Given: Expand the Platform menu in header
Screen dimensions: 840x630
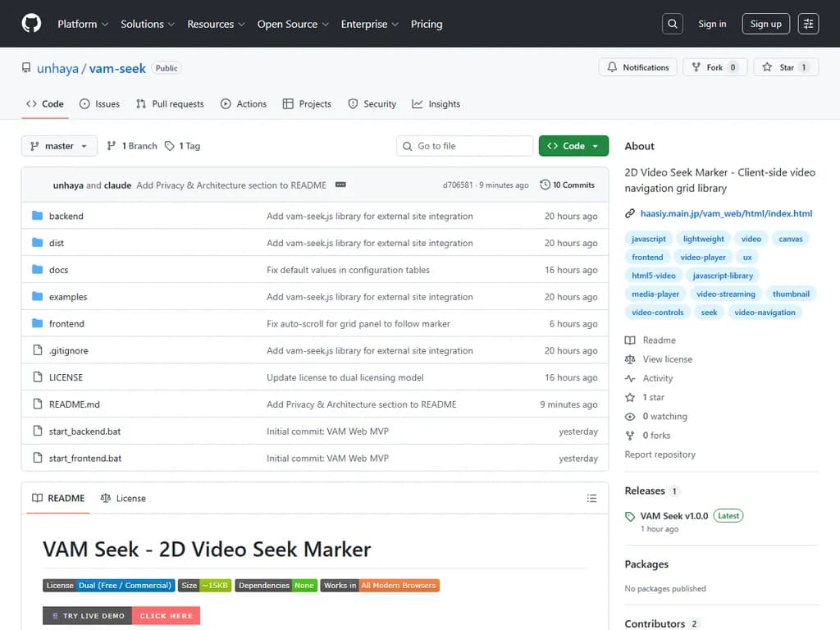Looking at the screenshot, I should [83, 24].
